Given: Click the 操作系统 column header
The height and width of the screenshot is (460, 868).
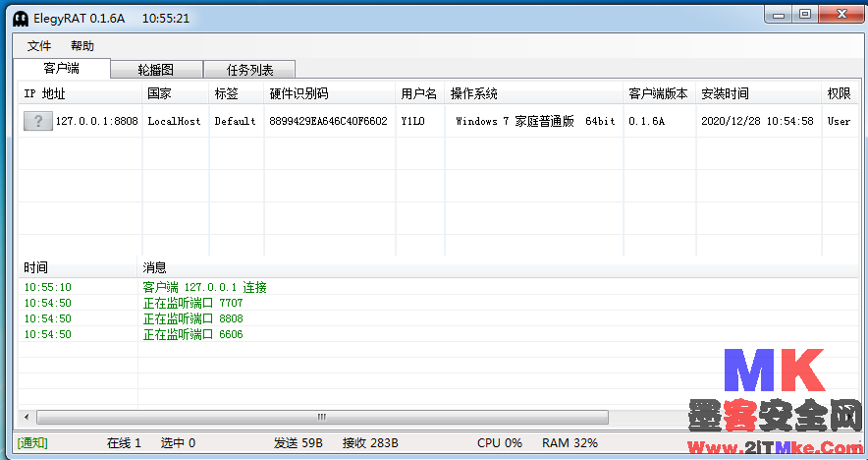Looking at the screenshot, I should tap(474, 93).
